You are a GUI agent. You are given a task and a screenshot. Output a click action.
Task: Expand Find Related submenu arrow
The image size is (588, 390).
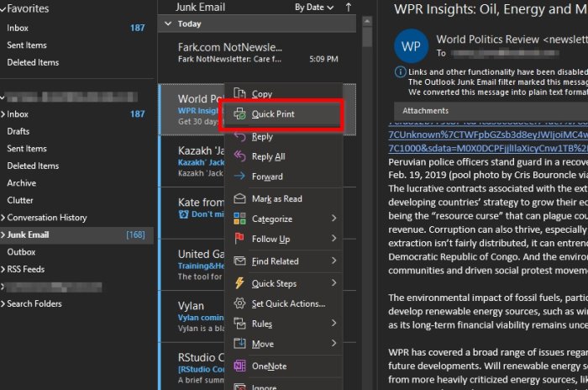(333, 261)
